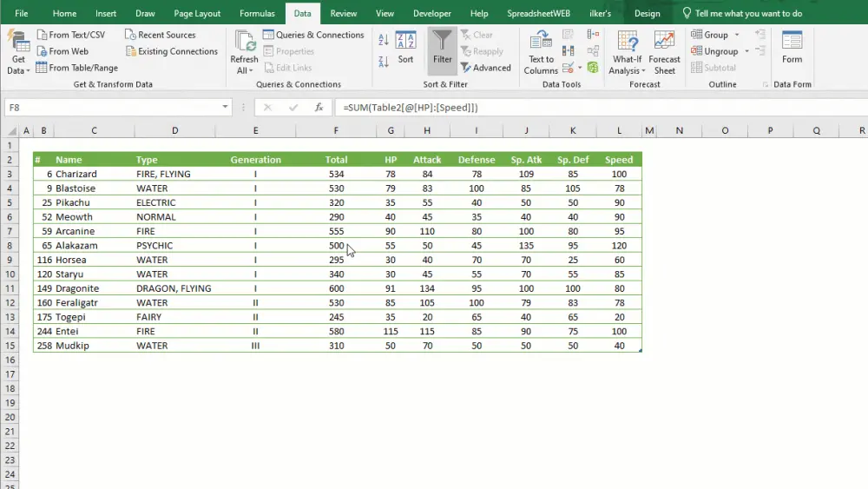Launch Text to Columns wizard

click(541, 53)
